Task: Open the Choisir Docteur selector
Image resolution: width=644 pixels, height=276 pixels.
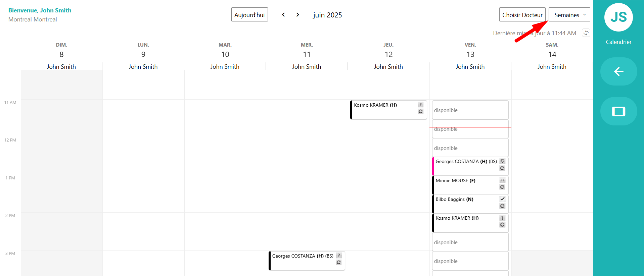Action: pyautogui.click(x=522, y=14)
